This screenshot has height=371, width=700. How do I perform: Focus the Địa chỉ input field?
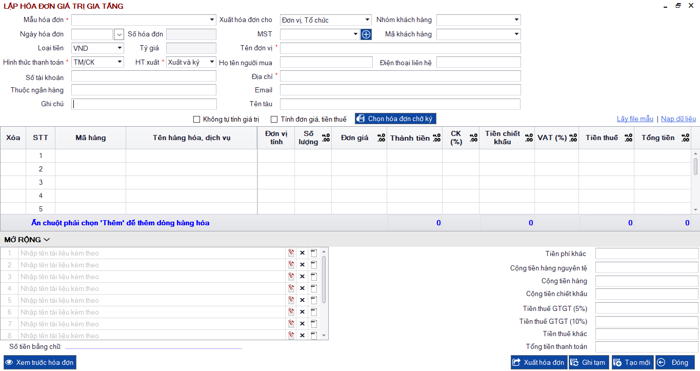click(x=400, y=76)
